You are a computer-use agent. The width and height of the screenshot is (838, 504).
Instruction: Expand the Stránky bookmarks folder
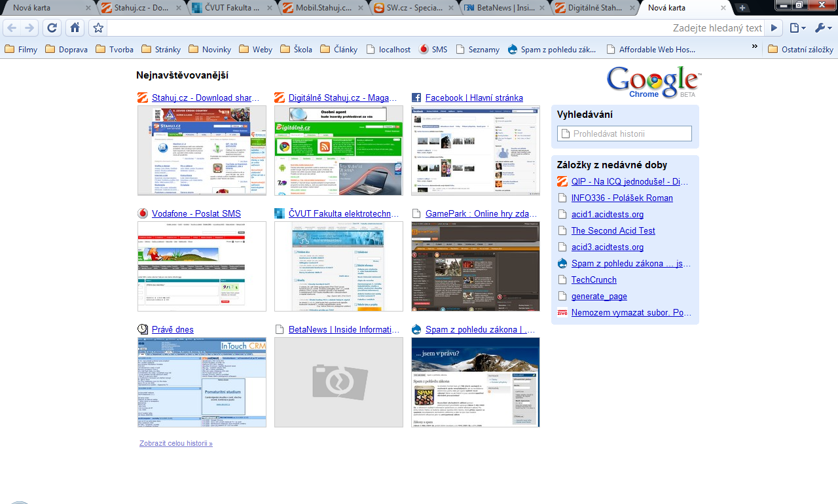161,49
